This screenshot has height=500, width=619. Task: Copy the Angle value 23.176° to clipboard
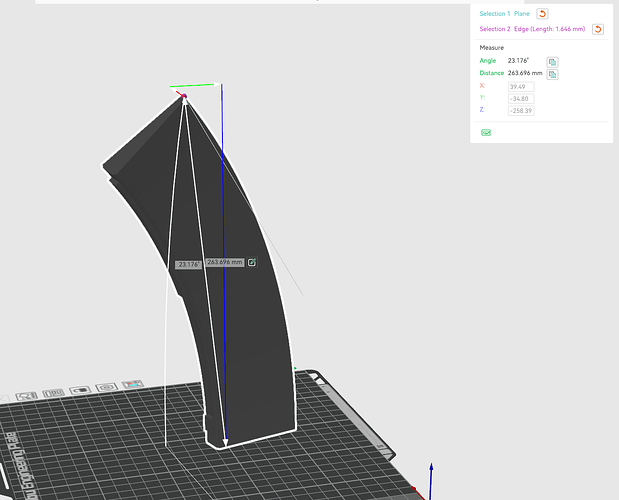(x=552, y=62)
